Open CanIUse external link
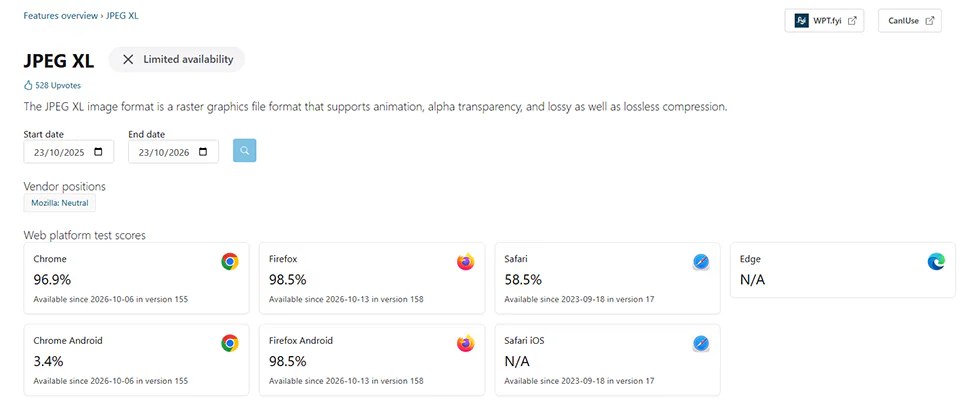 [910, 20]
